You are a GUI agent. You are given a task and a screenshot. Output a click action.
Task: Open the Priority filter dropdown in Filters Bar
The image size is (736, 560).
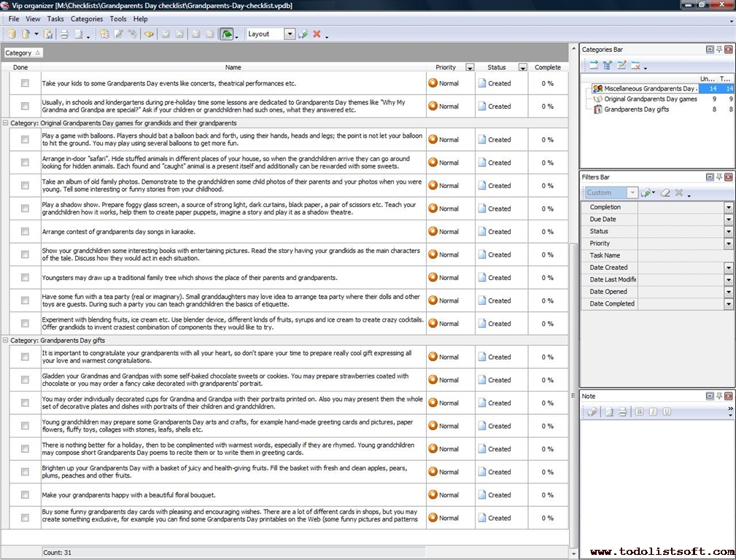click(x=728, y=244)
